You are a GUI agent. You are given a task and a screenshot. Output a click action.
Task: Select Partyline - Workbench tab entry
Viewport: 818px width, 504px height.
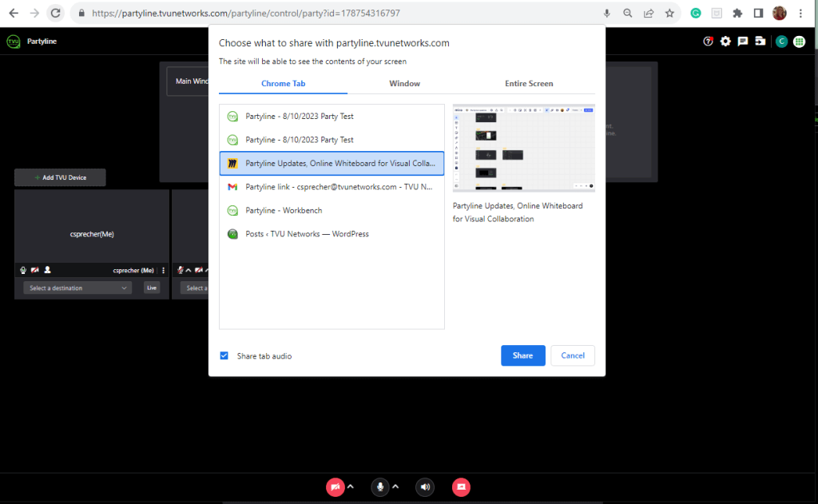tap(332, 210)
